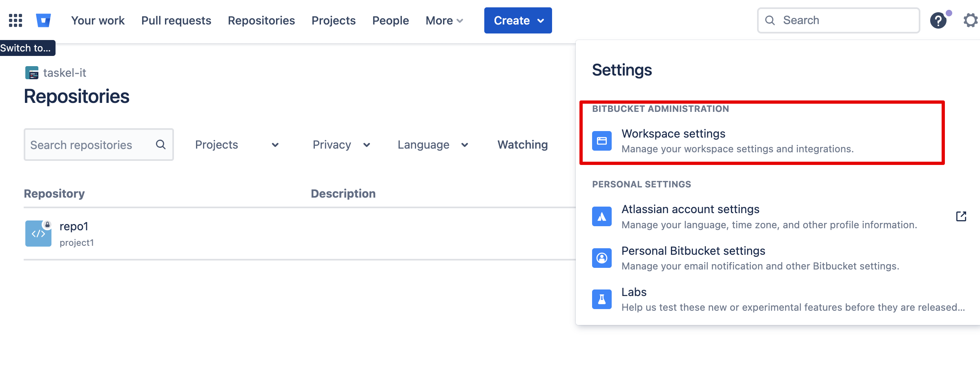980x374 pixels.
Task: Open the repo1 repository link
Action: pyautogui.click(x=74, y=227)
